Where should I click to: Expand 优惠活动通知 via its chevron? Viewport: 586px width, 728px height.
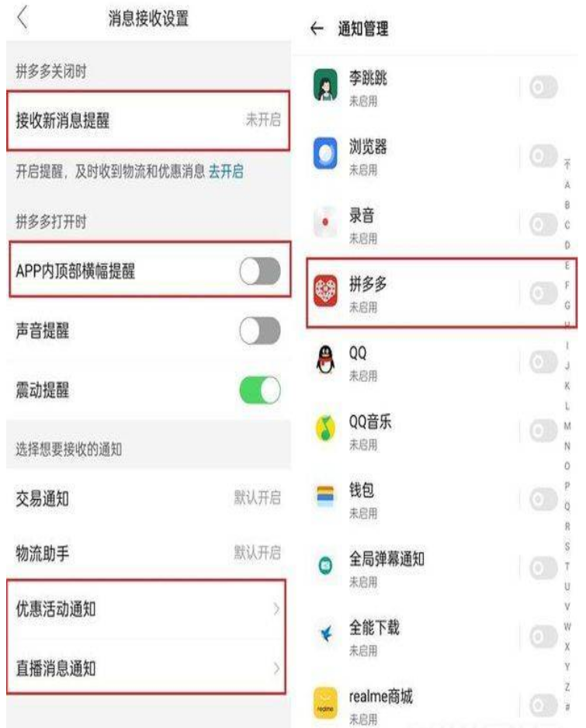pos(276,608)
